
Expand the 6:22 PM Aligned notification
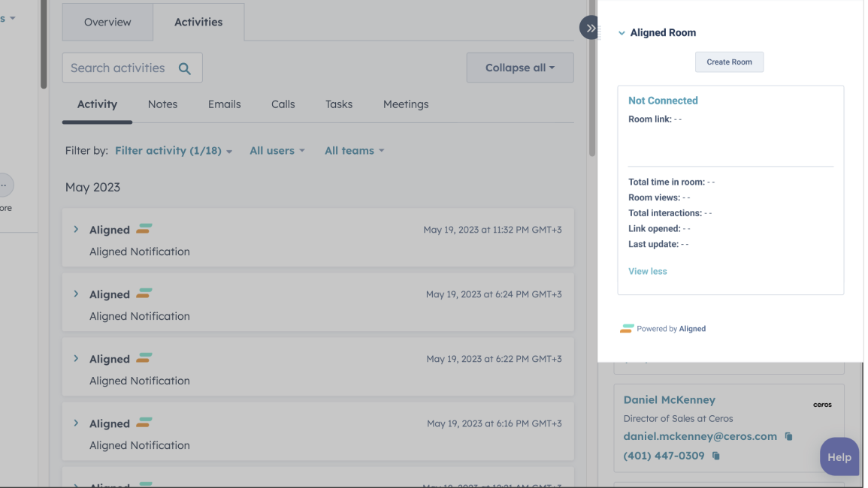(x=76, y=359)
